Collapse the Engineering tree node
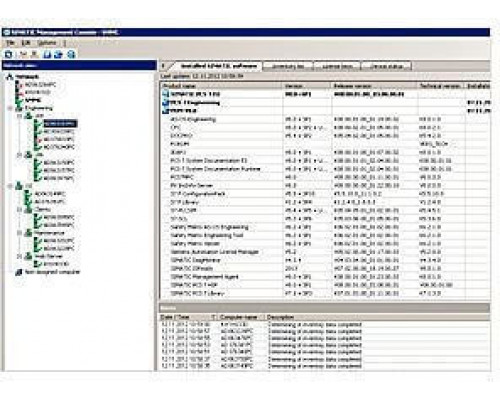The height and width of the screenshot is (400, 500). [10, 108]
